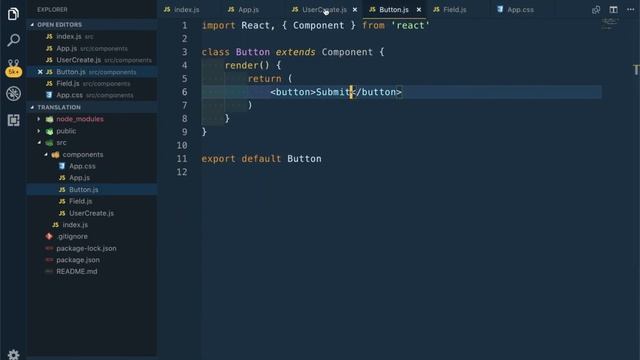Click the CSS icon on App.css tab
Image resolution: width=640 pixels, height=360 pixels.
tap(500, 9)
